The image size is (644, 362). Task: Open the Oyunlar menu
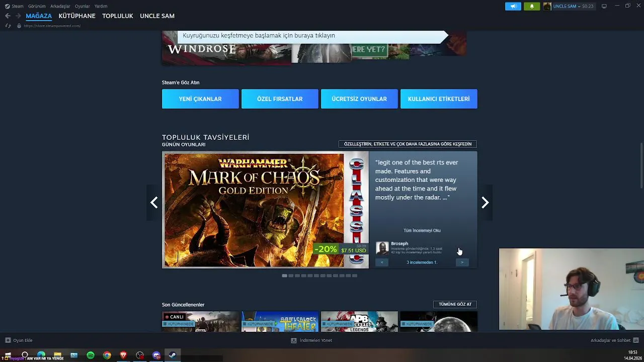[83, 6]
